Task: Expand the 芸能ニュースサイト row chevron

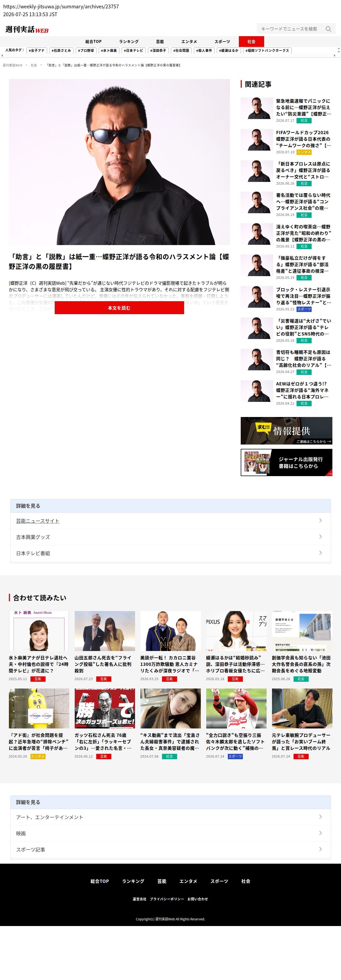Action: pos(321,520)
